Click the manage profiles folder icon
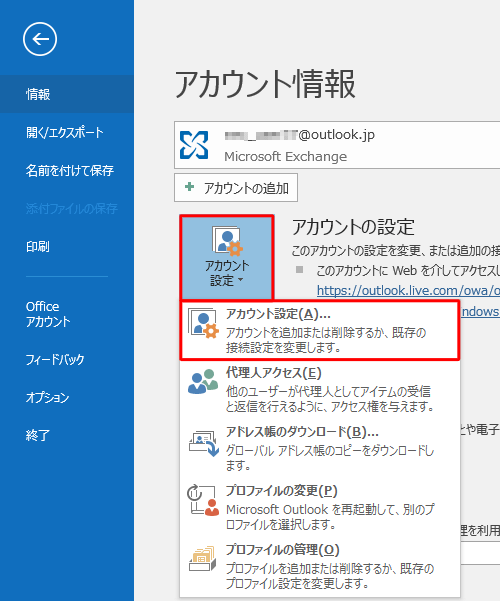This screenshot has width=500, height=601. point(202,559)
